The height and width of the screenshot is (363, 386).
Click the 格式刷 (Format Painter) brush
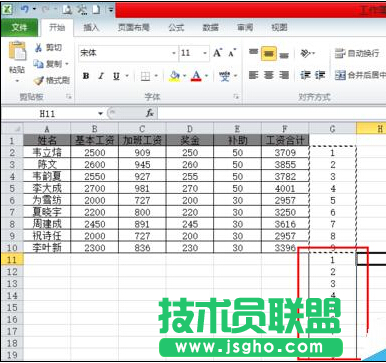click(x=52, y=80)
